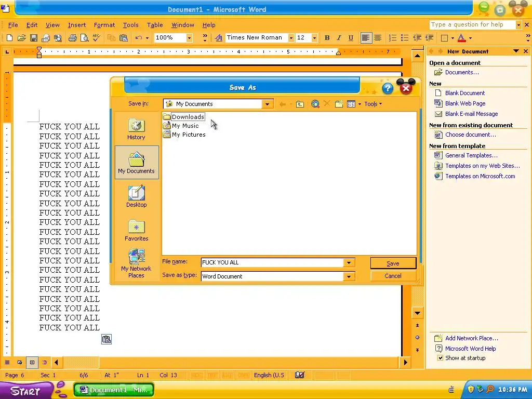Click the Save button in dialog
This screenshot has width=532, height=399.
(x=393, y=263)
